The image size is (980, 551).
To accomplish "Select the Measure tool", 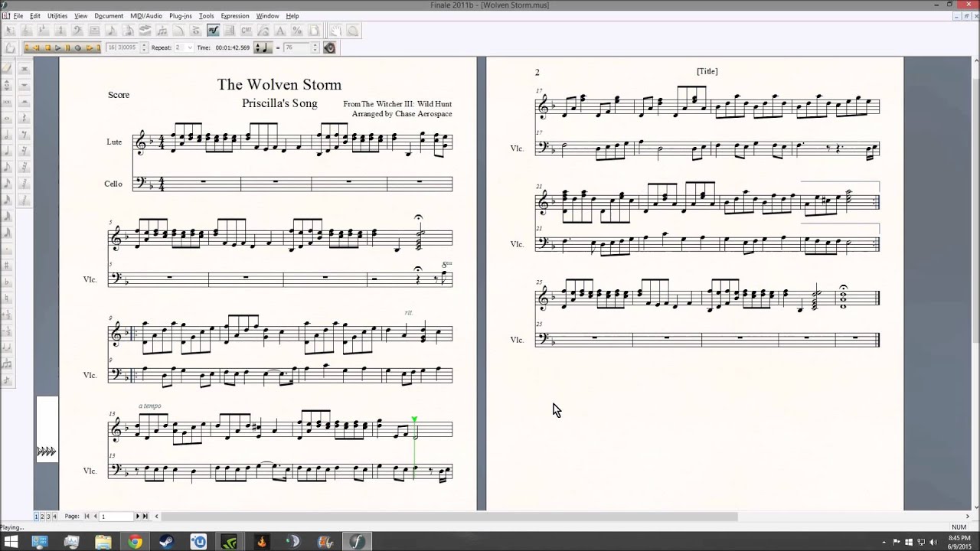I will [93, 31].
